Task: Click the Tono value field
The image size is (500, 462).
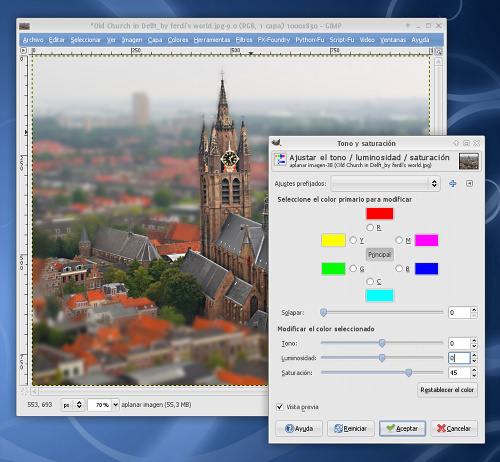Action: pyautogui.click(x=459, y=343)
